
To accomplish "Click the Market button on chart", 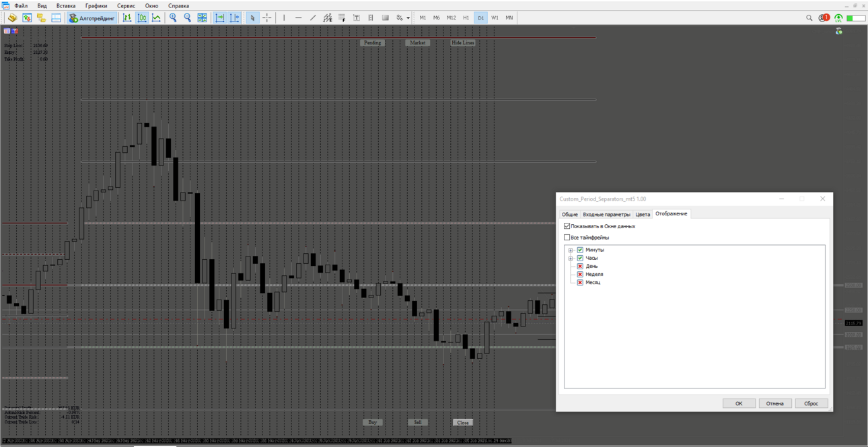I will tap(418, 42).
